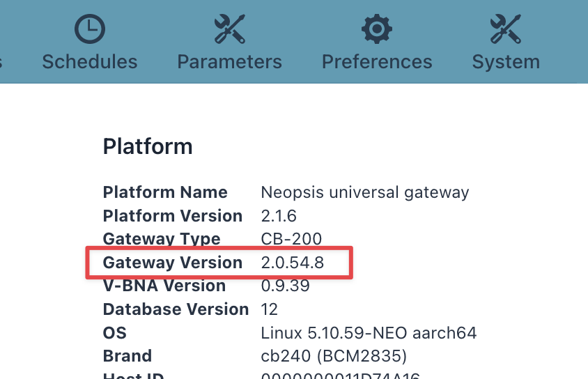Click the V-BNA Version value 0.9.39

[286, 286]
